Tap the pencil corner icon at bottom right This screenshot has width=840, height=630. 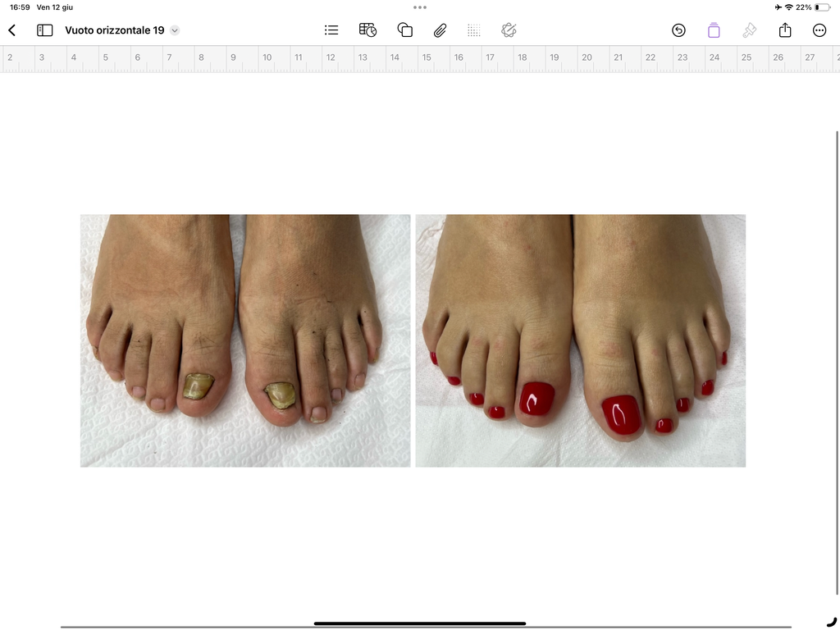[x=831, y=622]
